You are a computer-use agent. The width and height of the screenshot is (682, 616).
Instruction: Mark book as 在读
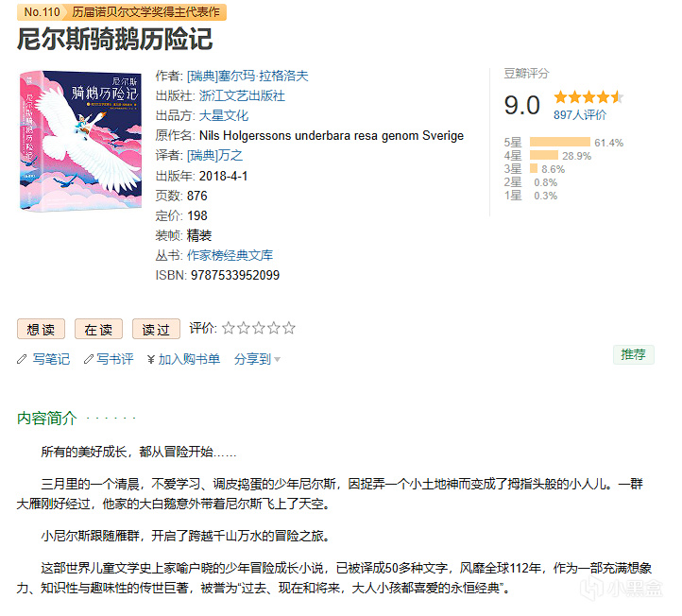point(98,329)
